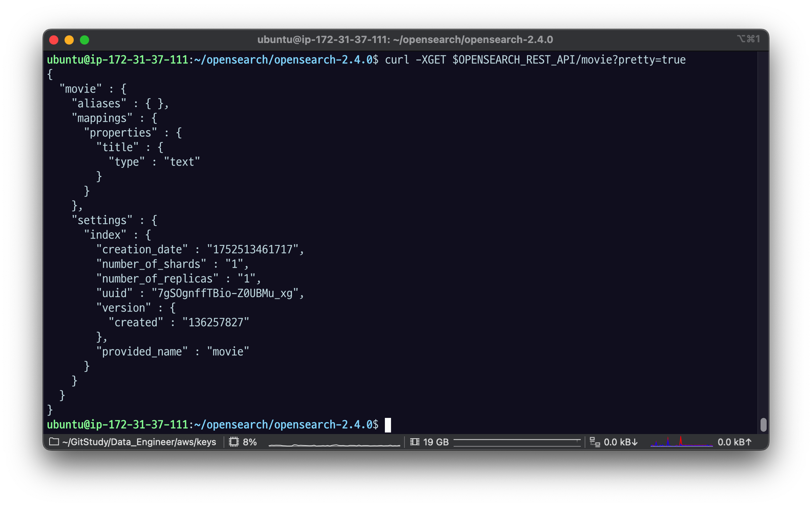Click the memory usage bar graph
This screenshot has width=812, height=507.
pyautogui.click(x=517, y=442)
